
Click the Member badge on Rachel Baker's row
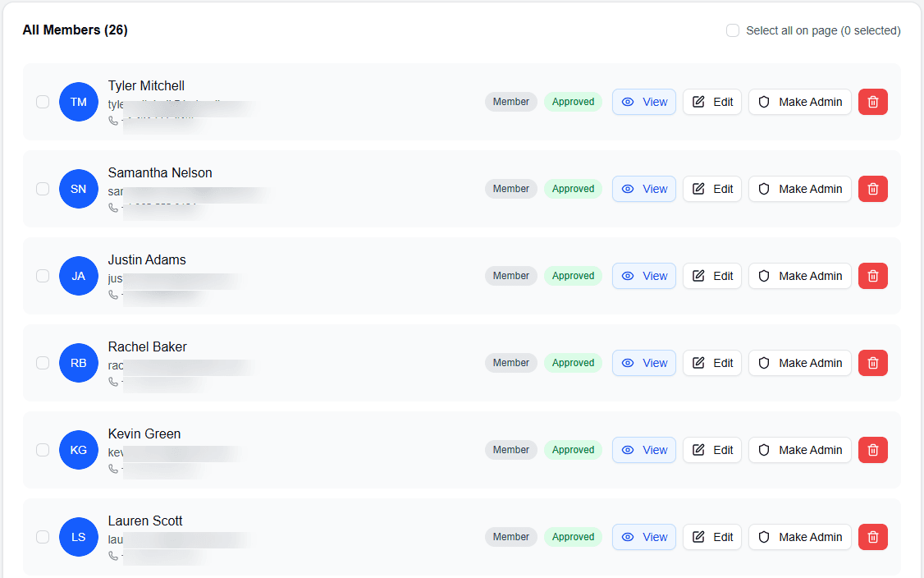tap(510, 363)
